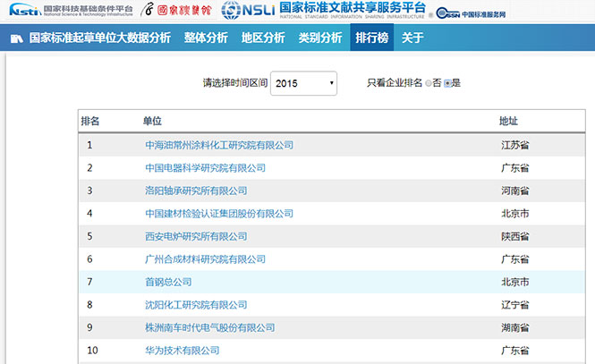Open the 地区分析 tab

tap(263, 38)
